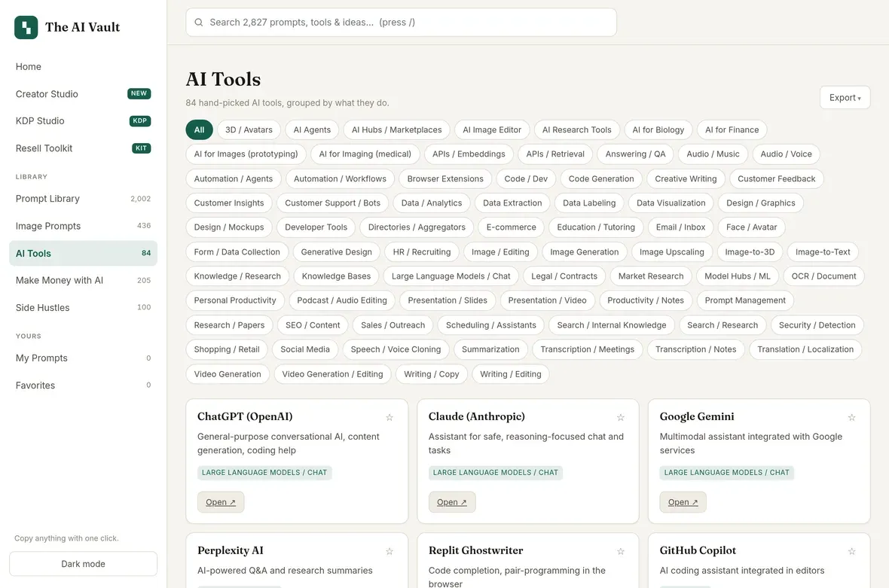889x588 pixels.
Task: Star the Claude (Anthropic) card
Action: pyautogui.click(x=620, y=418)
